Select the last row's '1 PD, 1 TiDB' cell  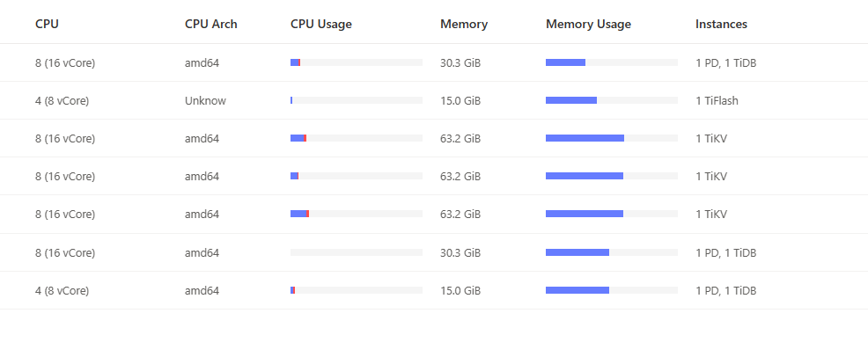click(x=725, y=290)
